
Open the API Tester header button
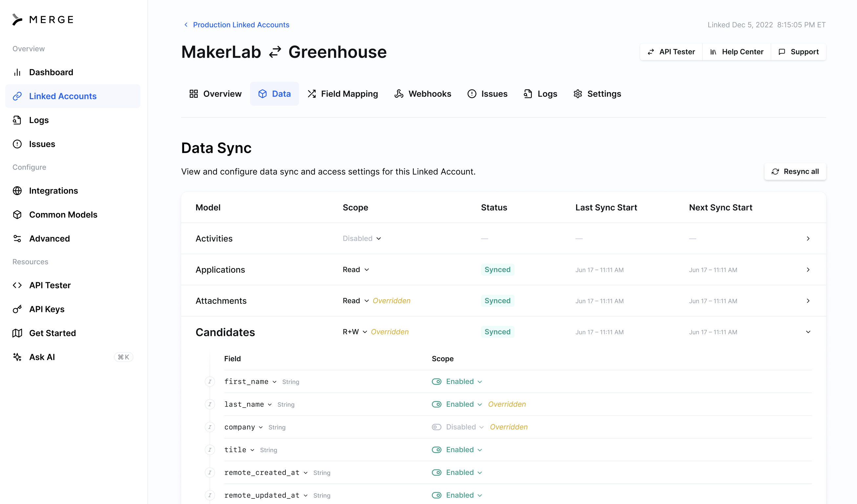click(671, 52)
